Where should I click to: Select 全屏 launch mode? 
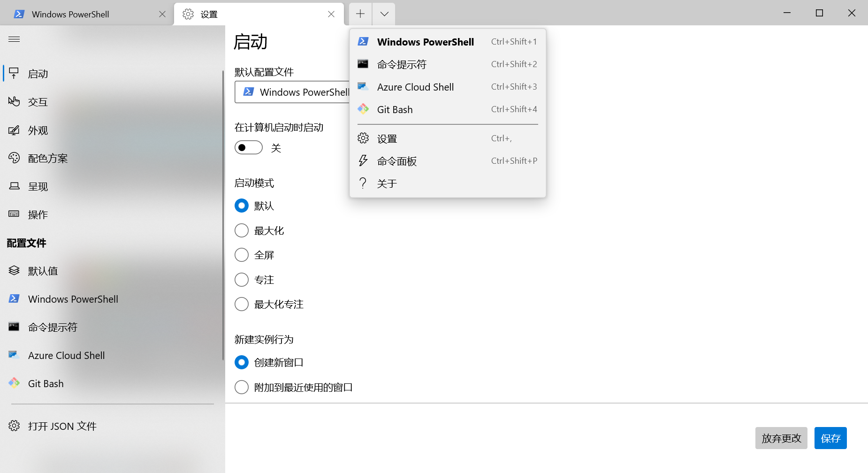tap(242, 255)
